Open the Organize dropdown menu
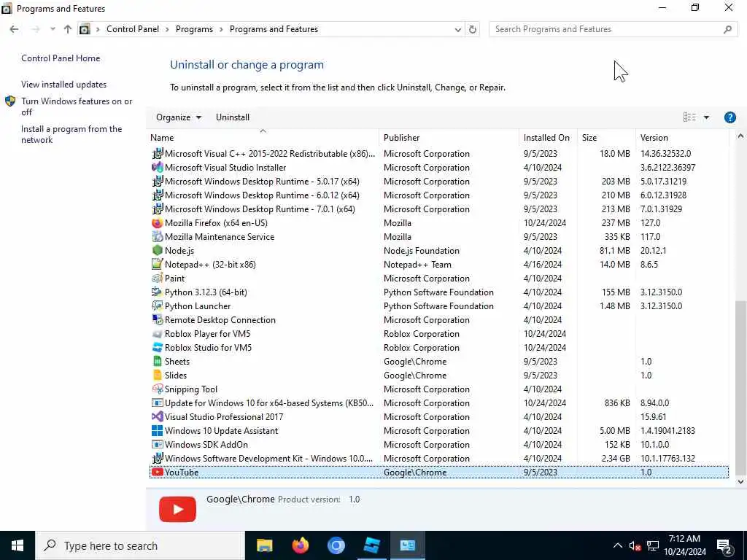This screenshot has width=747, height=560. click(x=178, y=117)
